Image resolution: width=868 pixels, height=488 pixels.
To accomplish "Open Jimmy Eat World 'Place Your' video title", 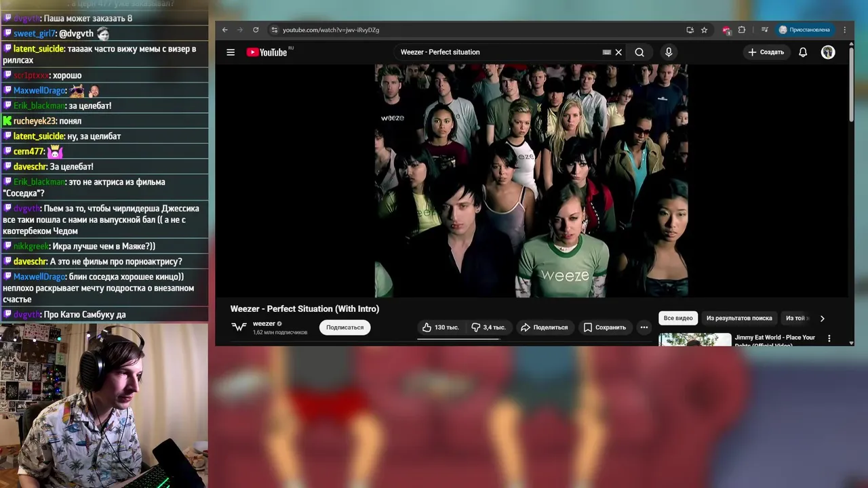I will 775,341.
